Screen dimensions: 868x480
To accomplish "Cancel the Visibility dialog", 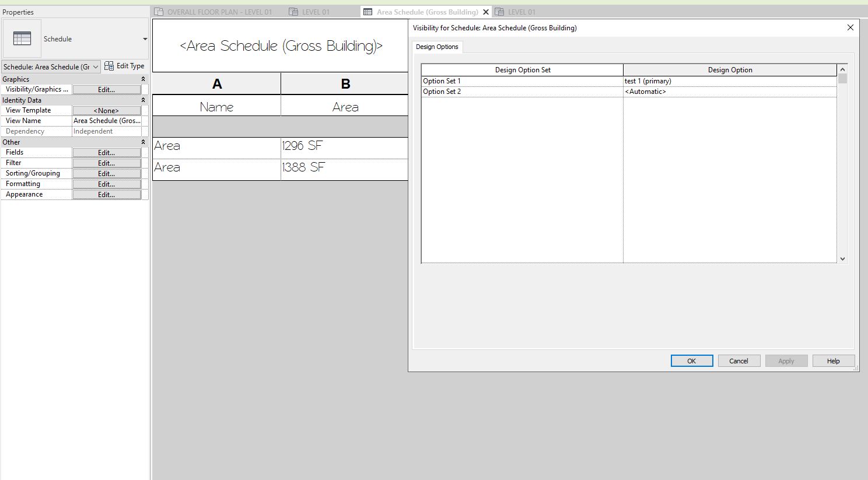I will (738, 360).
